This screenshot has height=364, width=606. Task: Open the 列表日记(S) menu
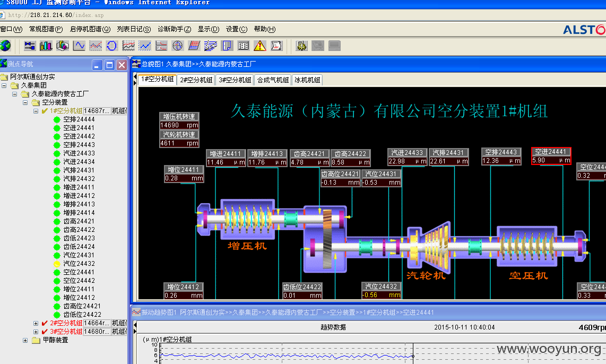[x=134, y=29]
